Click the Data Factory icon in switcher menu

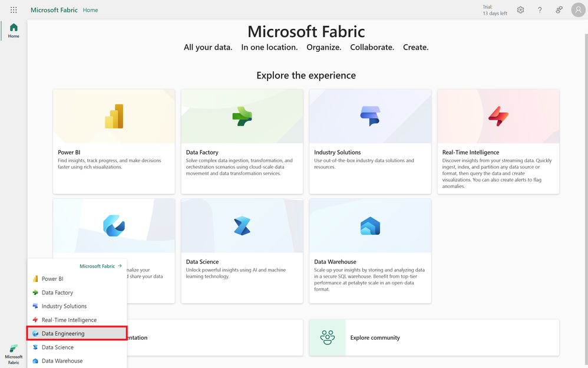[35, 293]
